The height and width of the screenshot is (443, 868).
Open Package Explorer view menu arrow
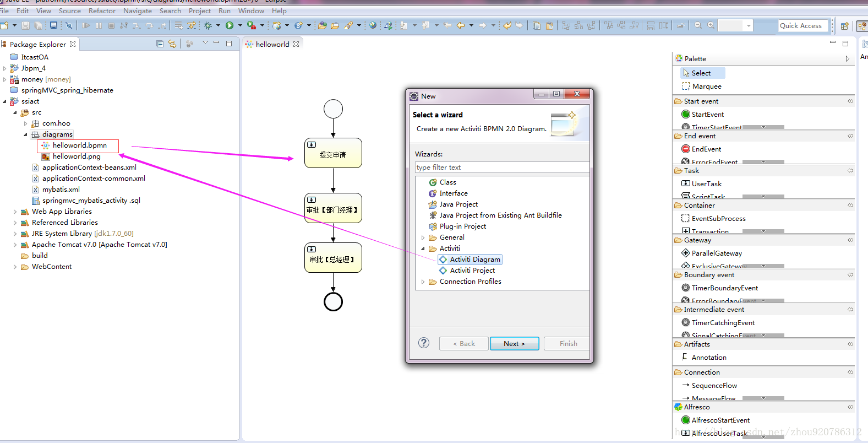click(205, 42)
